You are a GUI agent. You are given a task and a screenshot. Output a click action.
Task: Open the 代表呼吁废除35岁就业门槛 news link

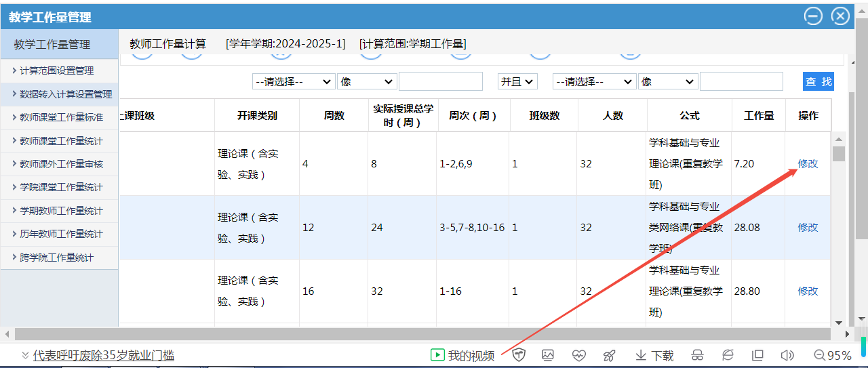point(104,355)
